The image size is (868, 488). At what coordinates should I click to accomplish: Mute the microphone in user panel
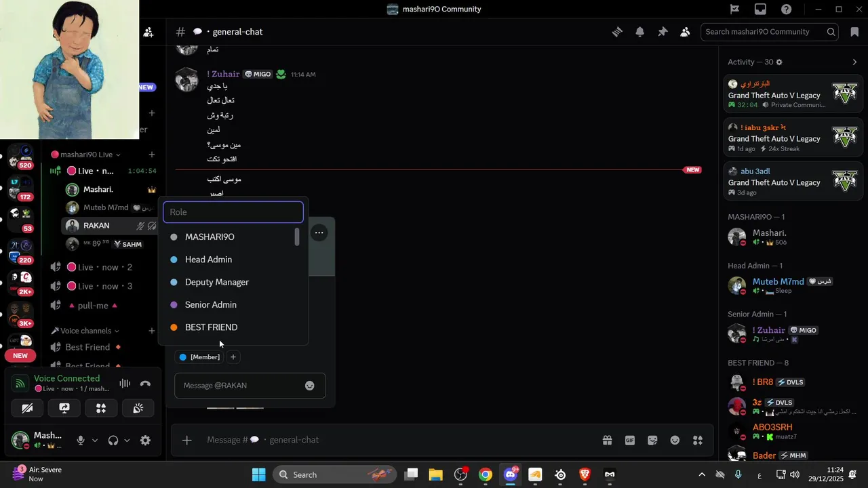[x=81, y=441]
